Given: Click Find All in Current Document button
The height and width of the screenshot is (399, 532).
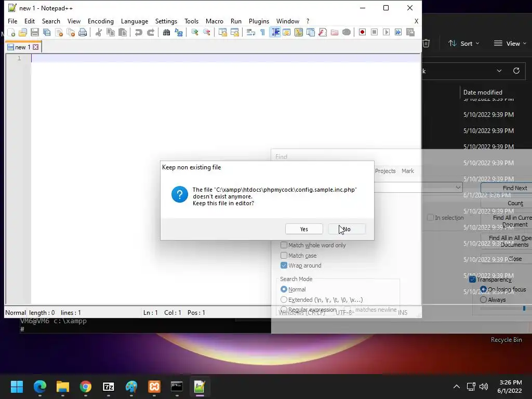Looking at the screenshot, I should pyautogui.click(x=506, y=221).
